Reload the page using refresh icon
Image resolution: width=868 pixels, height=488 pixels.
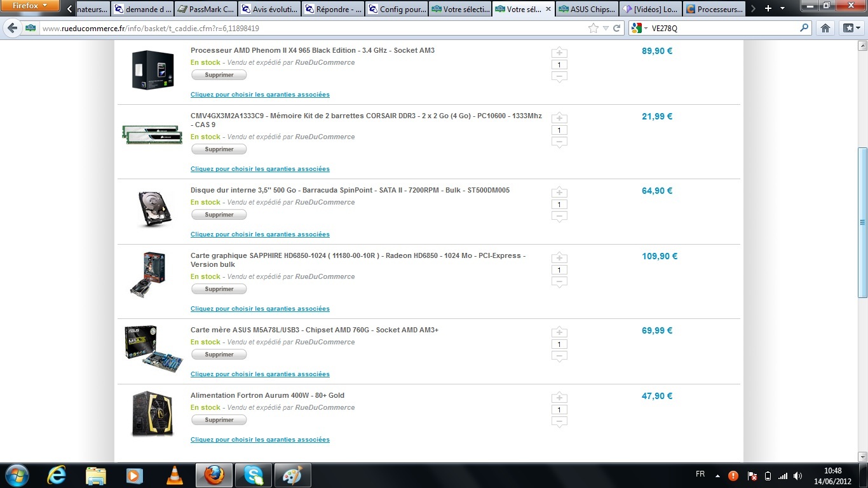pyautogui.click(x=616, y=28)
